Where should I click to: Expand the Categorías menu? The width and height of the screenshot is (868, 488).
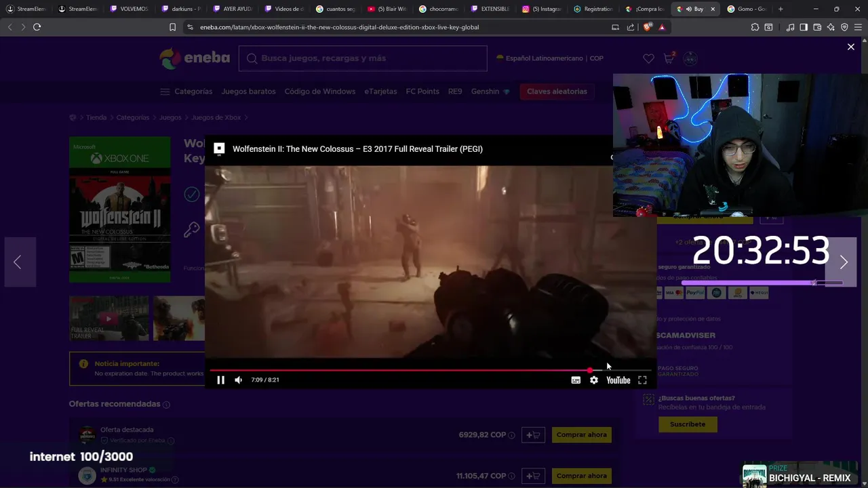tap(186, 91)
